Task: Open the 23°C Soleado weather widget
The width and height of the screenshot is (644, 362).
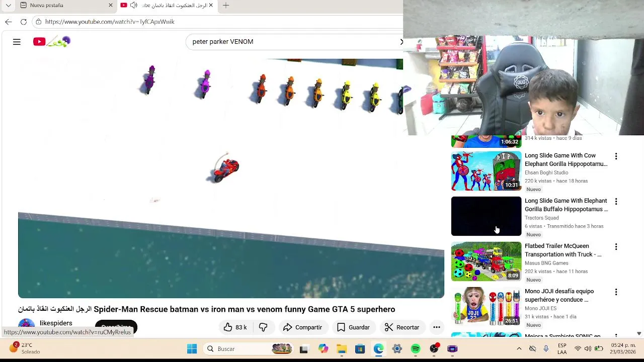Action: point(24,348)
